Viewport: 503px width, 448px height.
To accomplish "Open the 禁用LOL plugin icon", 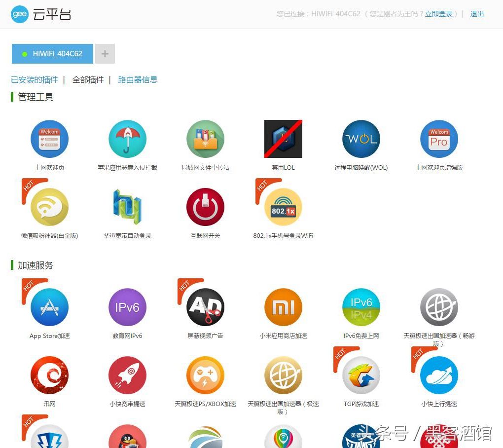I will tap(283, 139).
